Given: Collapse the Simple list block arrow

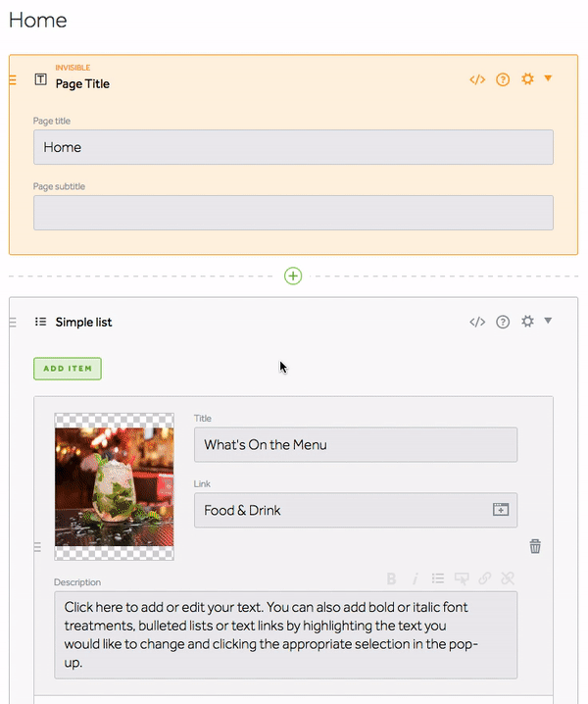Looking at the screenshot, I should (x=548, y=321).
